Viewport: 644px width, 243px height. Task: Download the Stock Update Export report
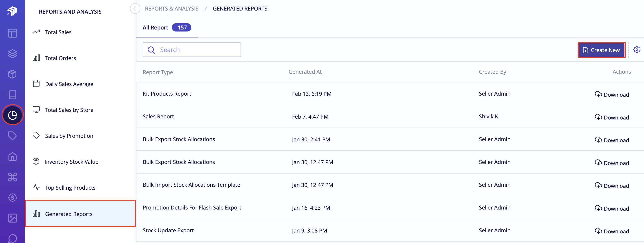pos(612,231)
